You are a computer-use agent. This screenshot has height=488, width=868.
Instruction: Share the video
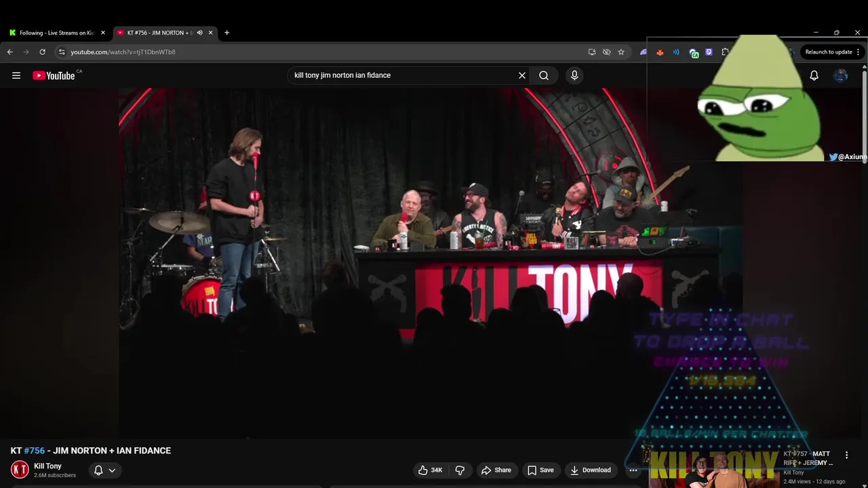496,470
